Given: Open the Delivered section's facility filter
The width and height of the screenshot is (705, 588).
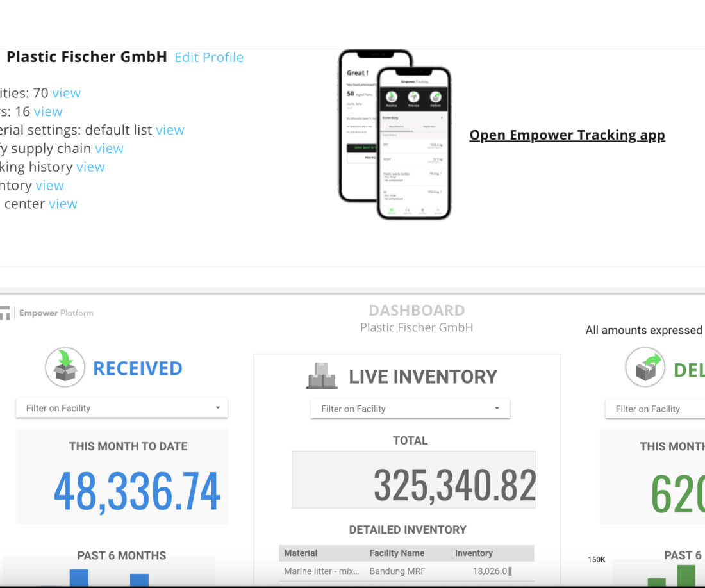Looking at the screenshot, I should [654, 409].
